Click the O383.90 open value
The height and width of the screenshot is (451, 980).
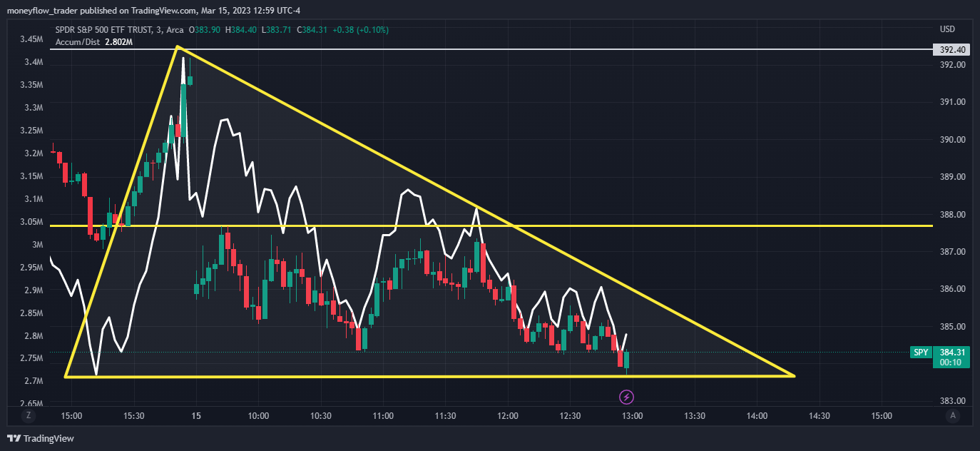[x=205, y=30]
